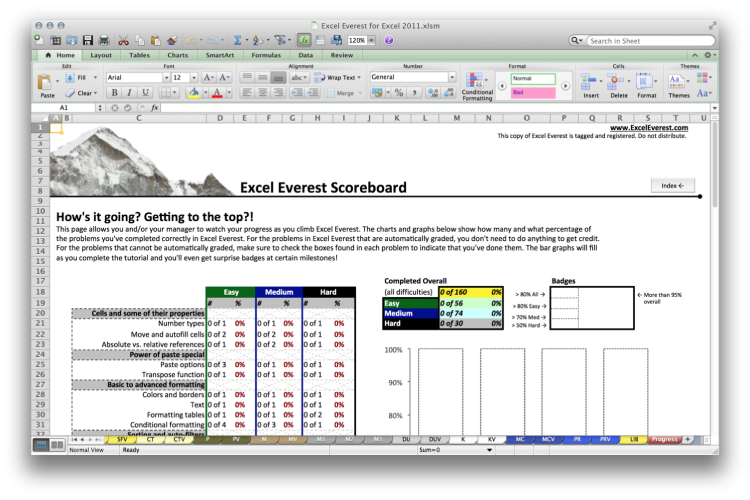Open the www.ExcelEverest.com link
750x500 pixels.
649,128
